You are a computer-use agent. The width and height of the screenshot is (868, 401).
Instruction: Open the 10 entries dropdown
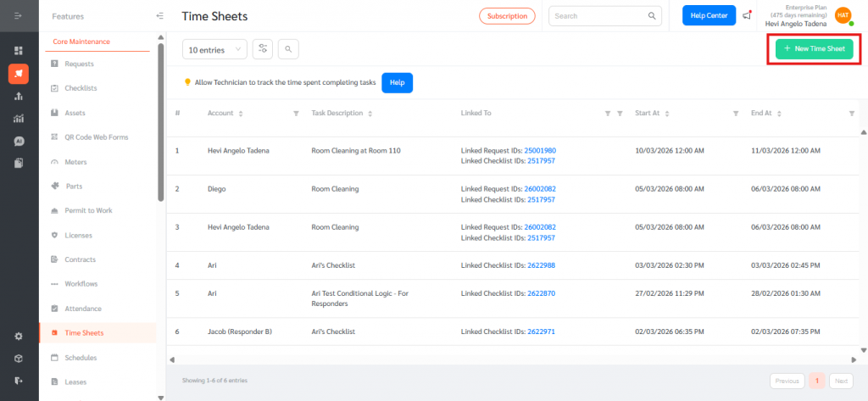214,50
